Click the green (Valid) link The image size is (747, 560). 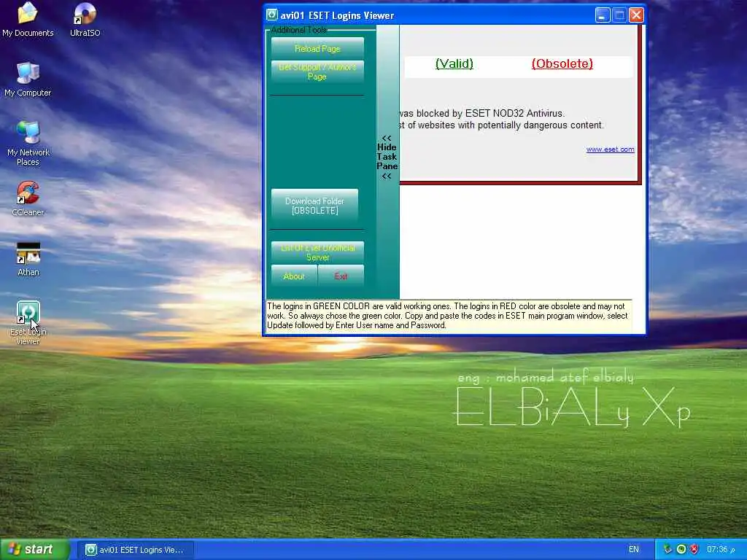tap(454, 64)
